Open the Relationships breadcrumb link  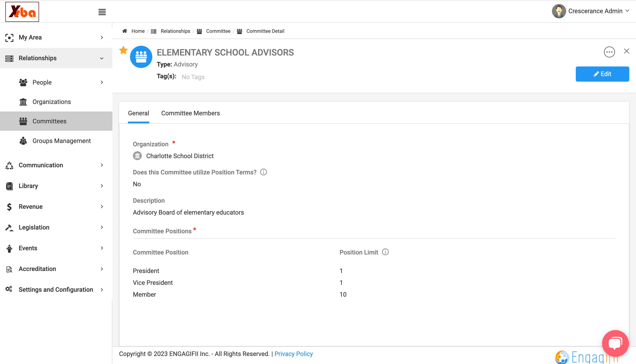coord(175,31)
